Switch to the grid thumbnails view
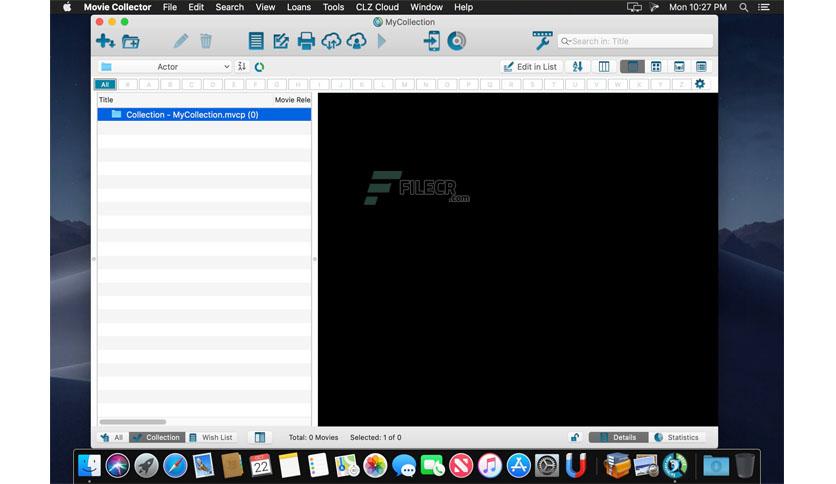 [656, 67]
